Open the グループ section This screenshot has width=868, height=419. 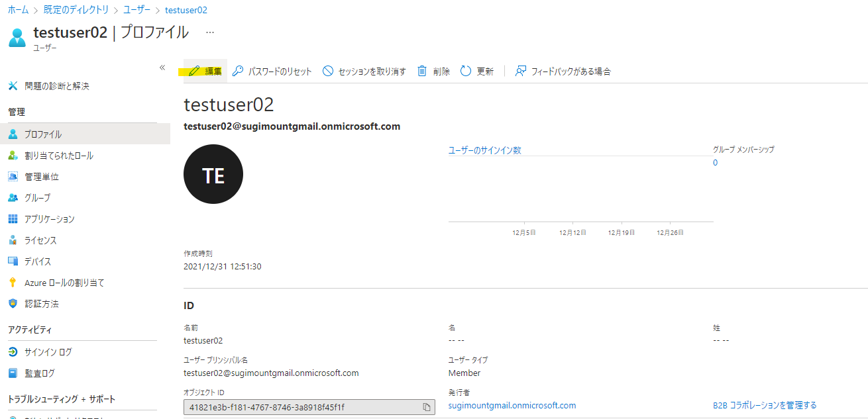[42, 197]
